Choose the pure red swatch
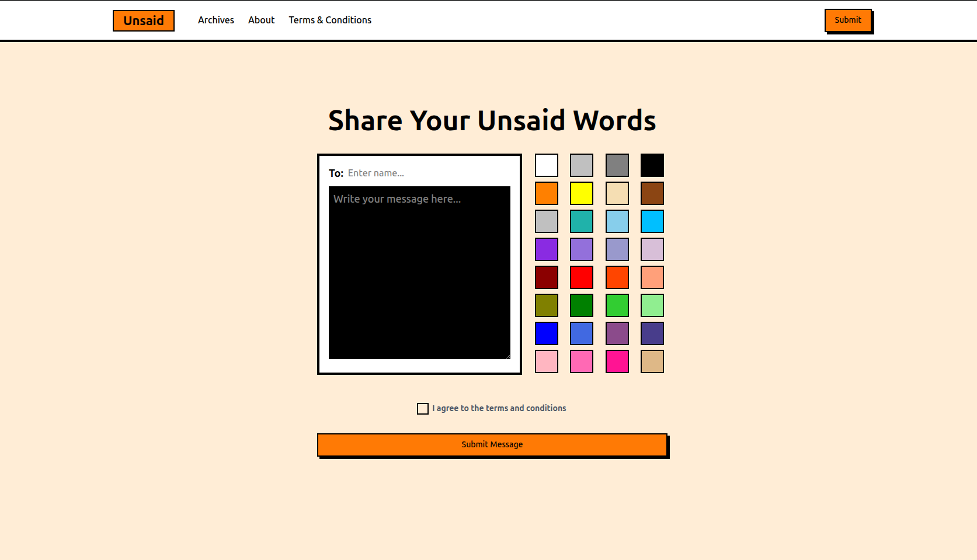 tap(582, 277)
